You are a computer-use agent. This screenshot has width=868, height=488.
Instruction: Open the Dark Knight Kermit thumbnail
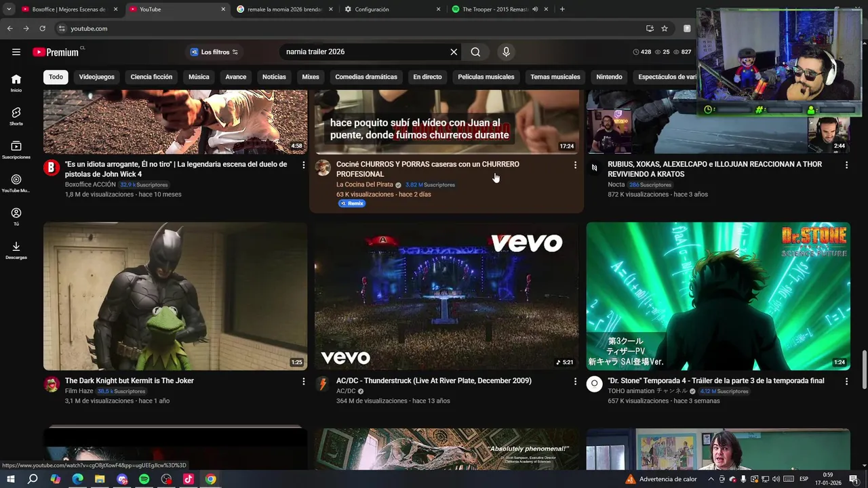175,296
